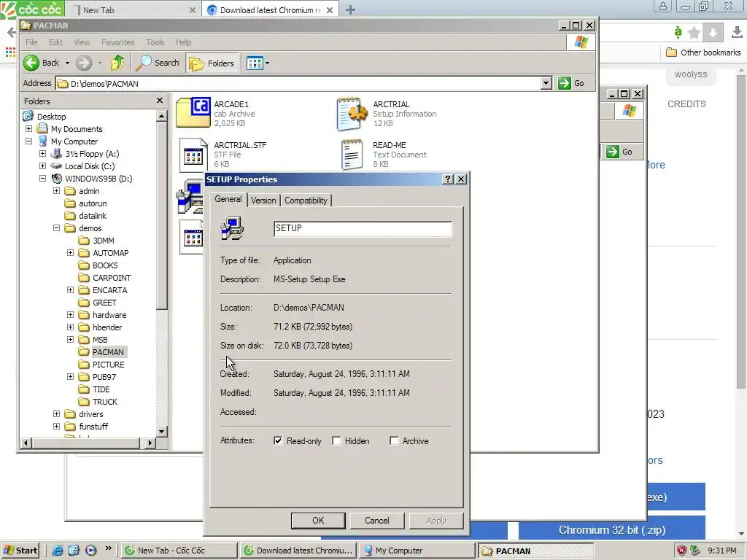The width and height of the screenshot is (747, 560).
Task: Click the Windows Media Player quick launch icon
Action: click(x=91, y=550)
